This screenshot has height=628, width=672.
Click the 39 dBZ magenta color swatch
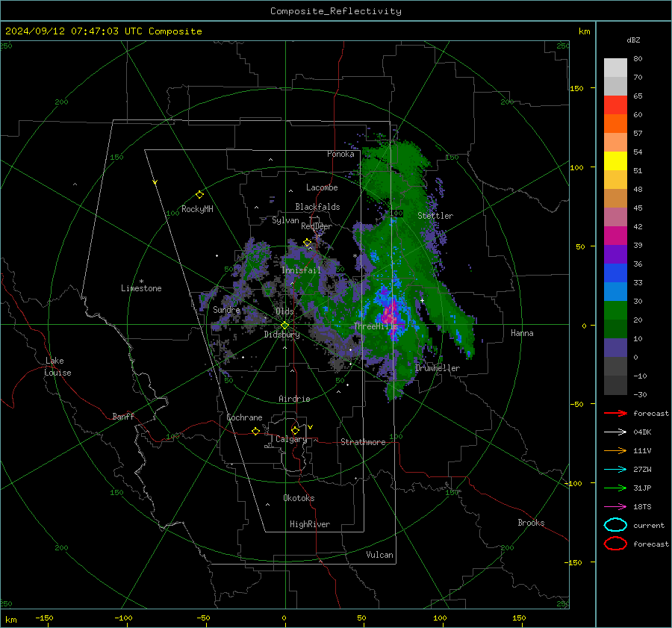615,236
